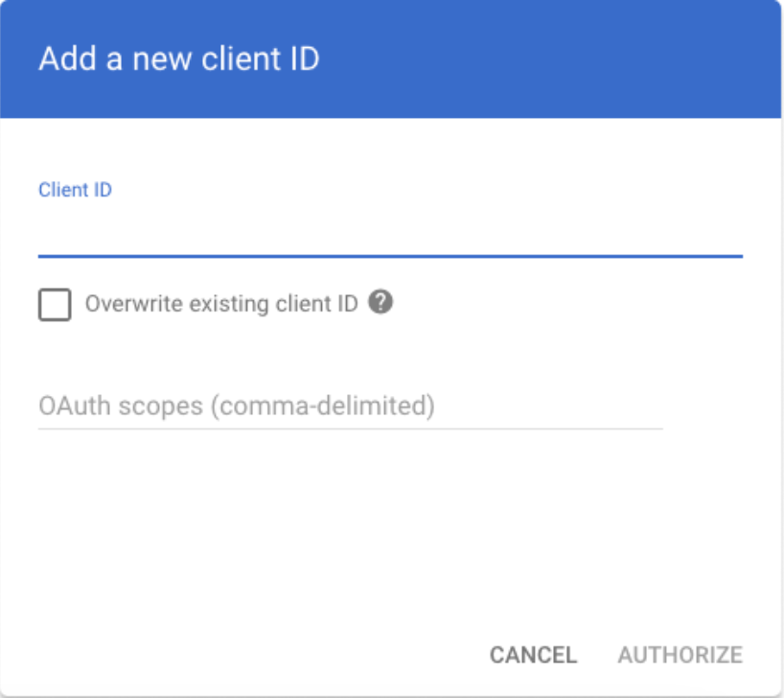This screenshot has width=784, height=698.
Task: Click CANCEL to dismiss the dialog
Action: [x=534, y=656]
